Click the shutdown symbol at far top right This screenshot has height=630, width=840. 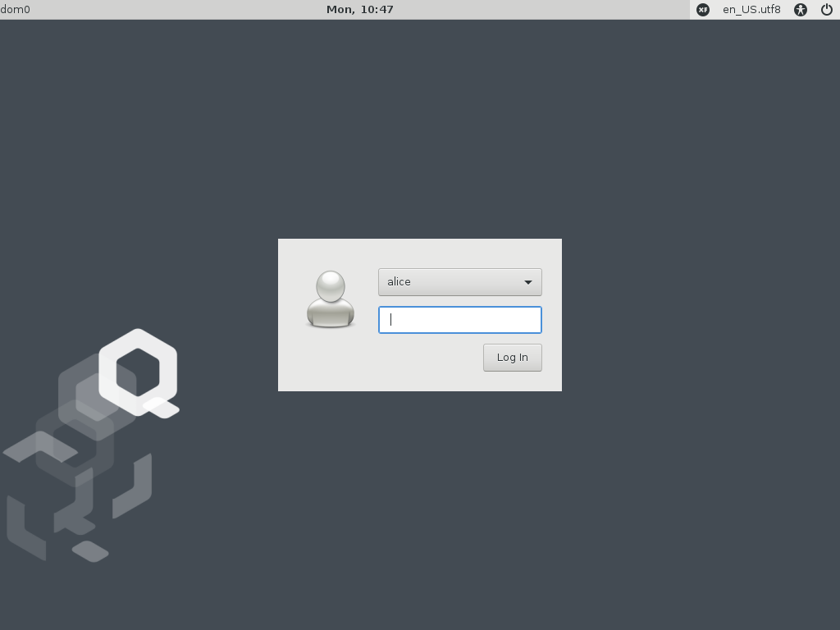coord(828,10)
